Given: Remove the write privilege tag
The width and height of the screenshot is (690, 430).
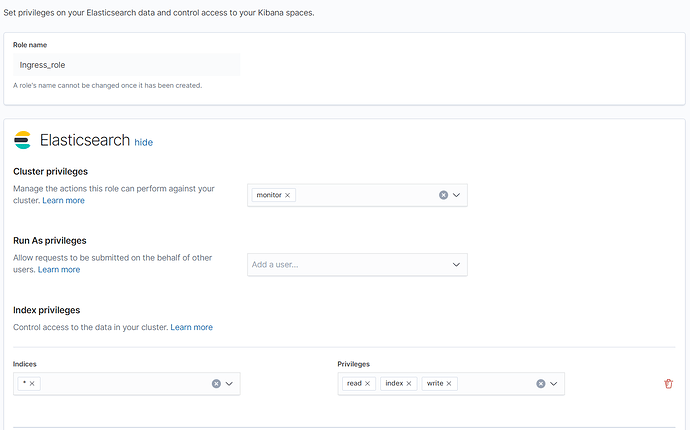Looking at the screenshot, I should 450,383.
